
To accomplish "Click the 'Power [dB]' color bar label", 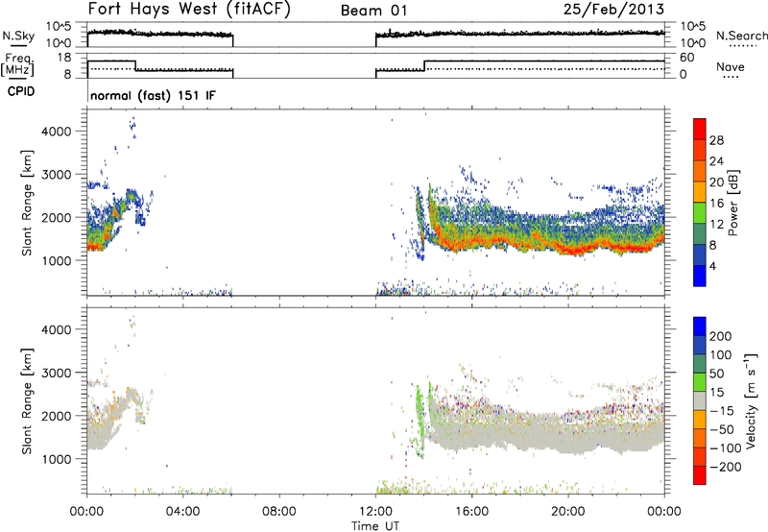I will pyautogui.click(x=732, y=203).
